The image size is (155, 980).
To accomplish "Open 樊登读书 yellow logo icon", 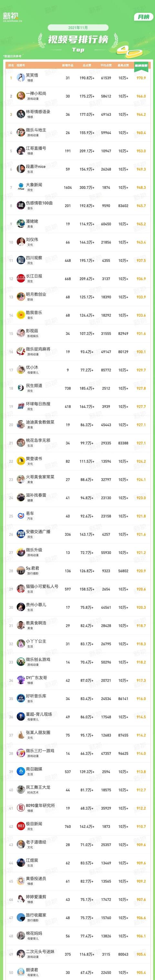I will click(21, 461).
